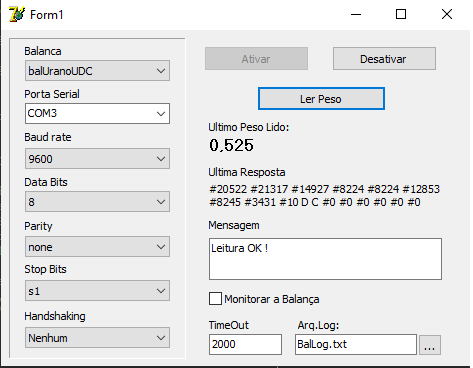Expand the Parity dropdown showing none
Image resolution: width=473 pixels, height=368 pixels.
[97, 247]
